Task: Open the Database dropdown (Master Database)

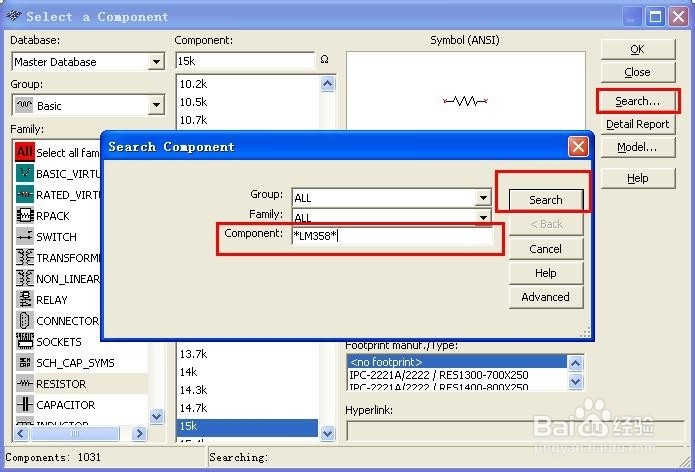Action: click(156, 62)
